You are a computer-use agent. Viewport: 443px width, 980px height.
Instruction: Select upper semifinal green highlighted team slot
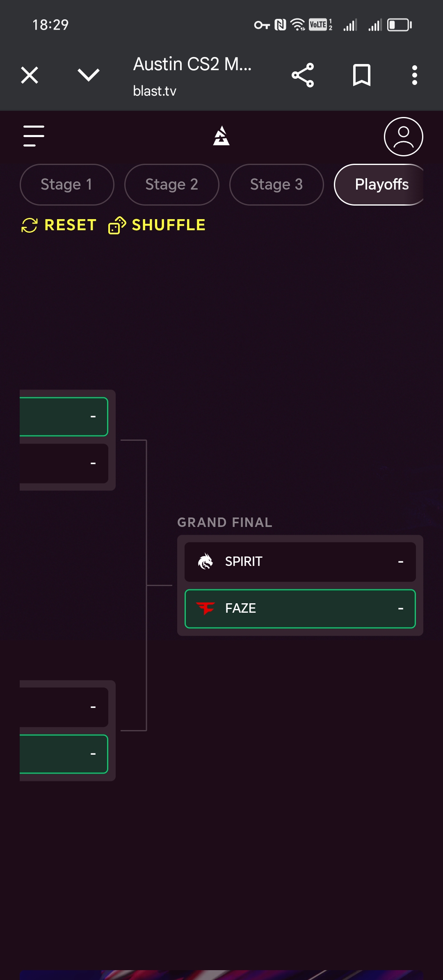coord(64,417)
